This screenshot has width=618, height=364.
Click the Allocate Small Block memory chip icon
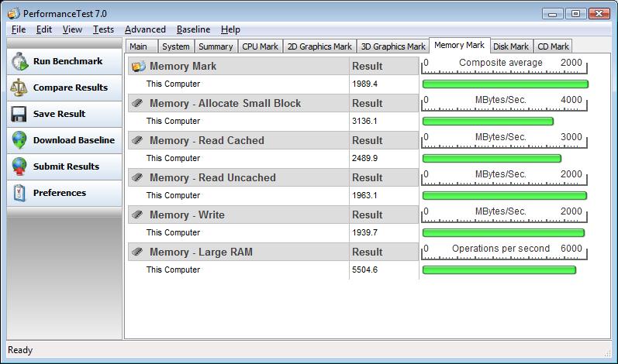[x=137, y=103]
